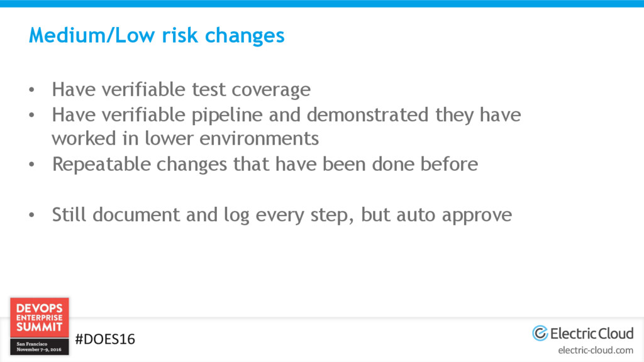
Task: Click the 'Have verifiable test coverage' bullet text
Action: coord(181,90)
